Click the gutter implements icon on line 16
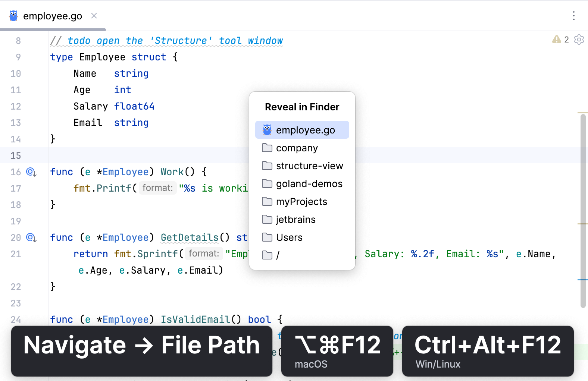Image resolution: width=588 pixels, height=381 pixels. [31, 172]
